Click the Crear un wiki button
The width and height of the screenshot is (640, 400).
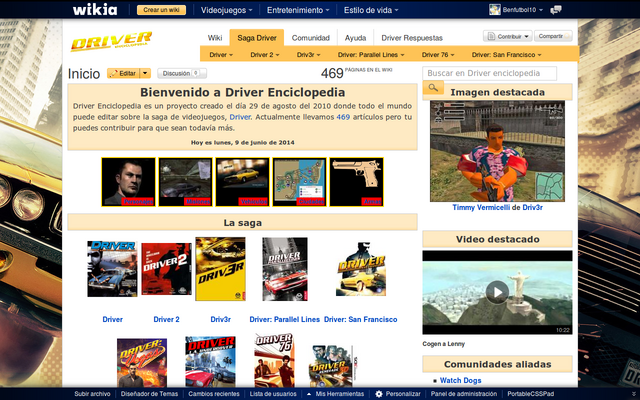pos(161,10)
